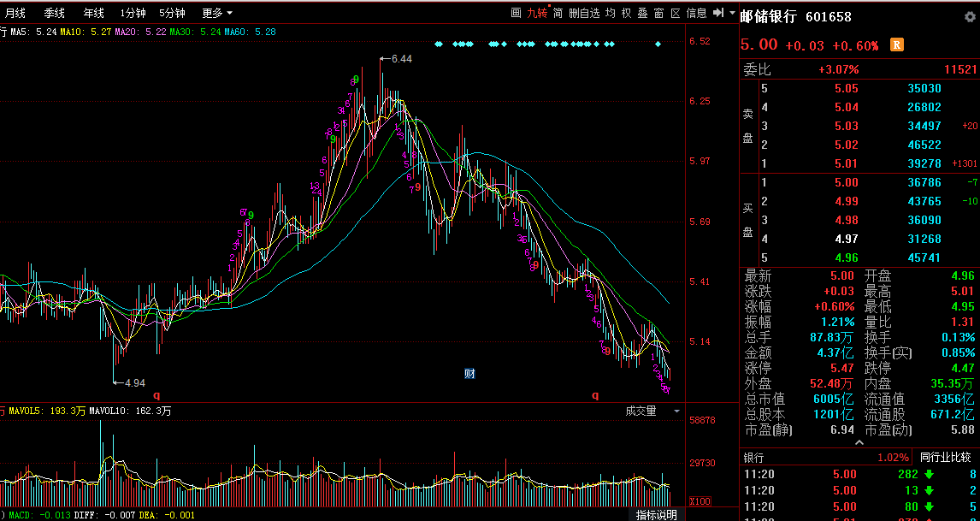Click the collapse side panel arrow icon
Viewport: 980px width, 521px height.
point(718,13)
